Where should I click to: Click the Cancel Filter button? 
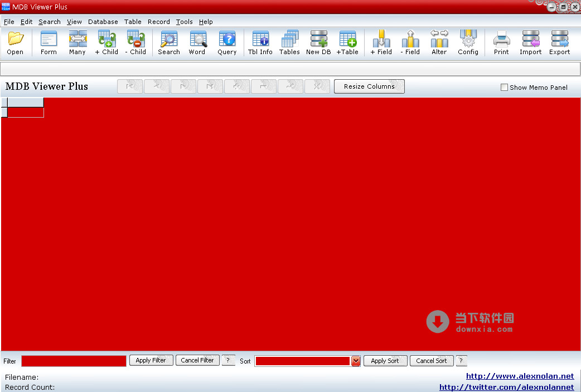pos(197,361)
